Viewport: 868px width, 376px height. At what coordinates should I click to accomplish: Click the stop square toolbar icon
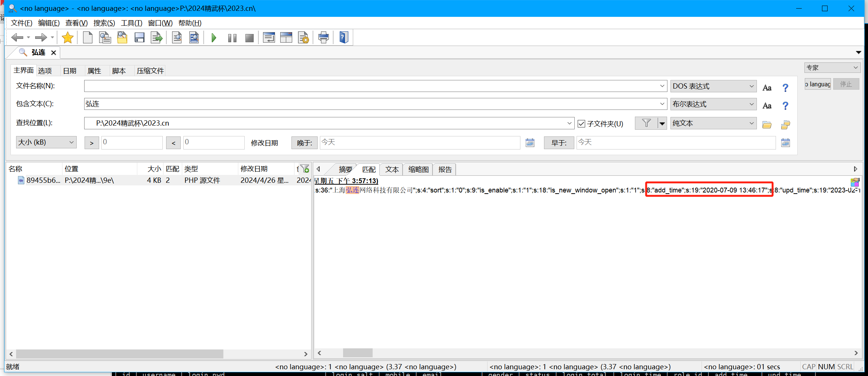(x=249, y=38)
